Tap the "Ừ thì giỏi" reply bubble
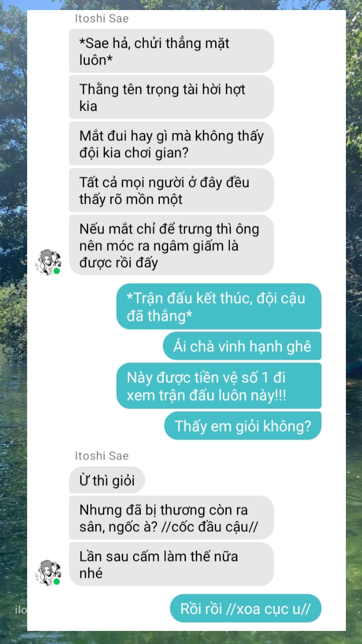 point(107,480)
